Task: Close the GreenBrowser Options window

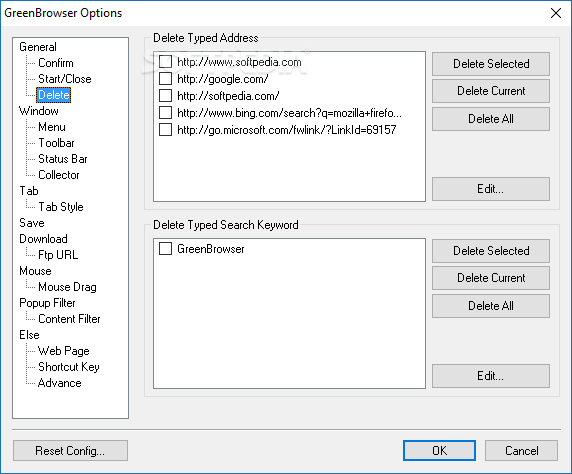Action: (556, 13)
